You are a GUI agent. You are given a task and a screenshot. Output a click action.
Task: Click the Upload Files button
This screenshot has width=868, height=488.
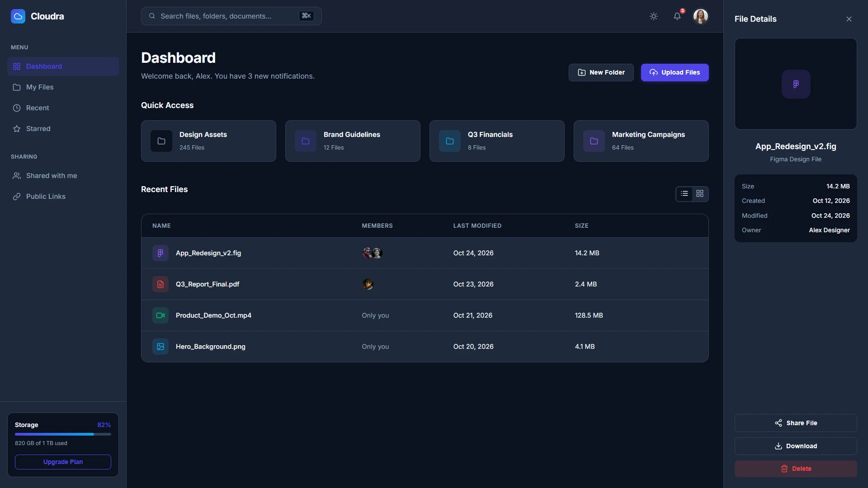click(x=675, y=72)
